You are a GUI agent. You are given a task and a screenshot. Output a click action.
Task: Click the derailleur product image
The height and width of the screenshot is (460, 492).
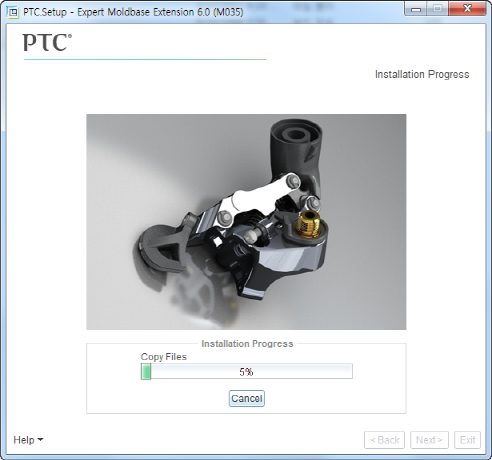point(246,222)
